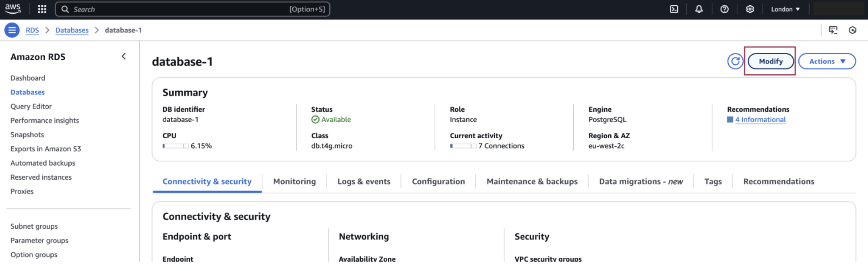
Task: Switch to the Monitoring tab
Action: (294, 181)
